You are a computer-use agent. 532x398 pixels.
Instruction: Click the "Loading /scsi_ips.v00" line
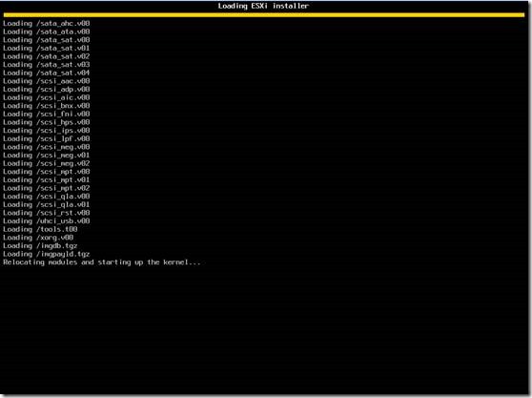tap(47, 131)
